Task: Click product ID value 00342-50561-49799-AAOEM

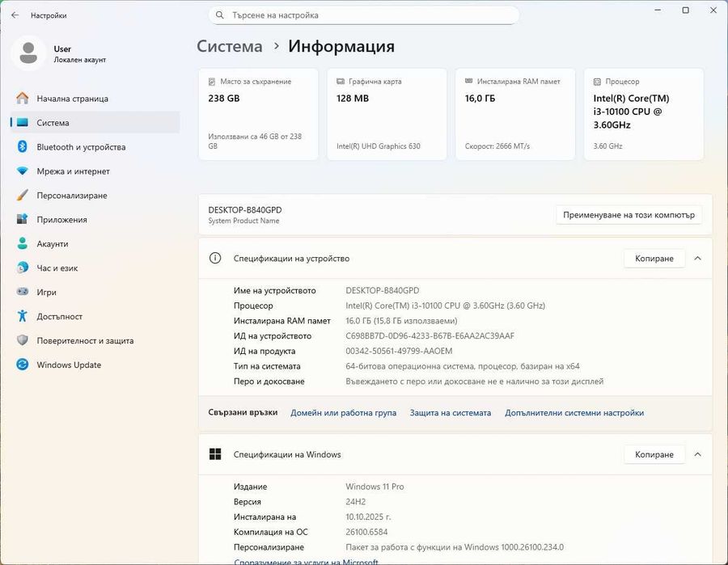Action: click(399, 351)
